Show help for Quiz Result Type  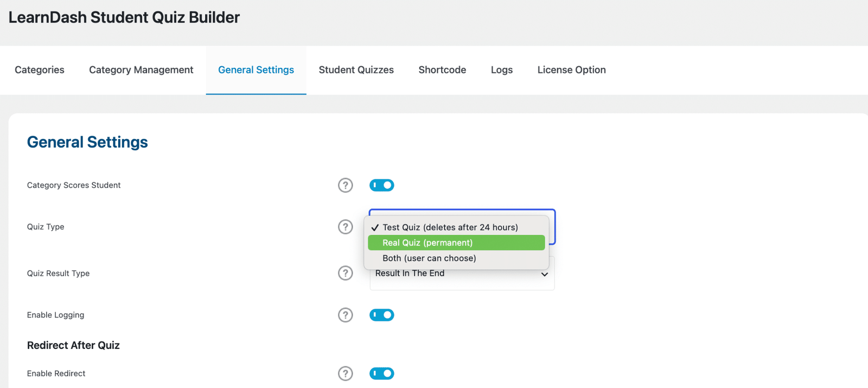point(345,273)
